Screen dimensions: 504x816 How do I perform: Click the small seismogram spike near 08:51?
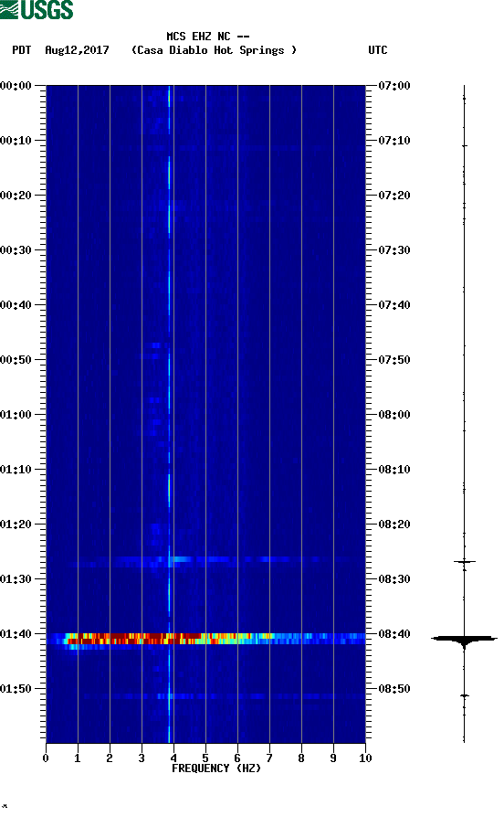465,695
